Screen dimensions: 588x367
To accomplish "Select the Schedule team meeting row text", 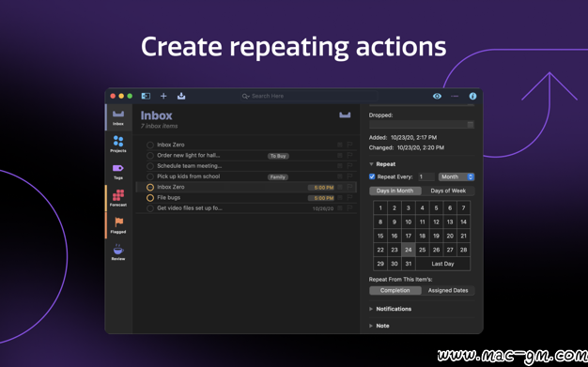I will (x=190, y=166).
